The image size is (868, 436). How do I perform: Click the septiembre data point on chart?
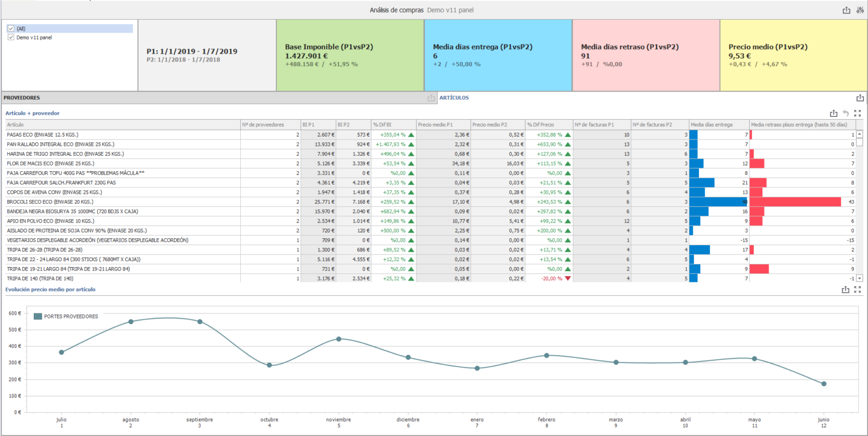pyautogui.click(x=200, y=321)
